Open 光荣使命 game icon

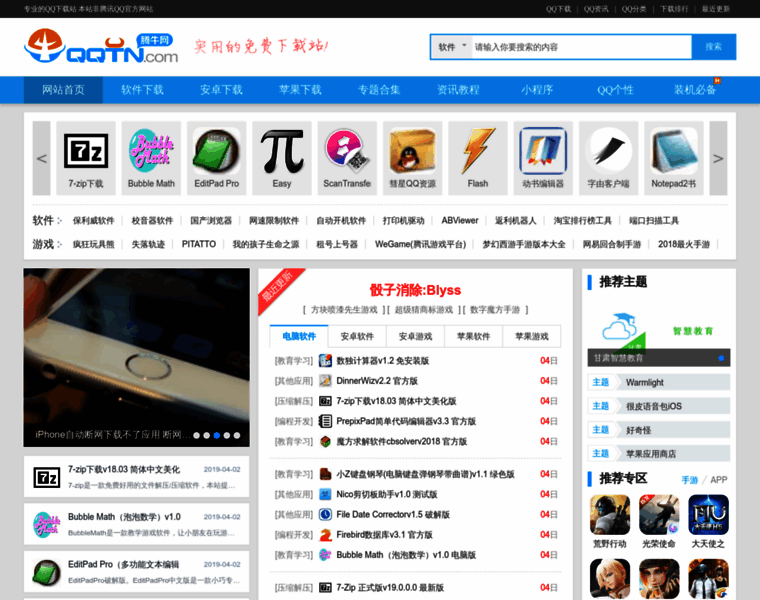tap(659, 515)
